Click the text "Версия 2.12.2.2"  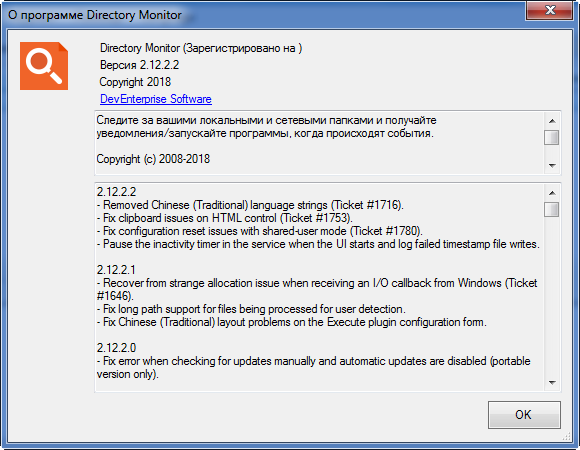139,65
